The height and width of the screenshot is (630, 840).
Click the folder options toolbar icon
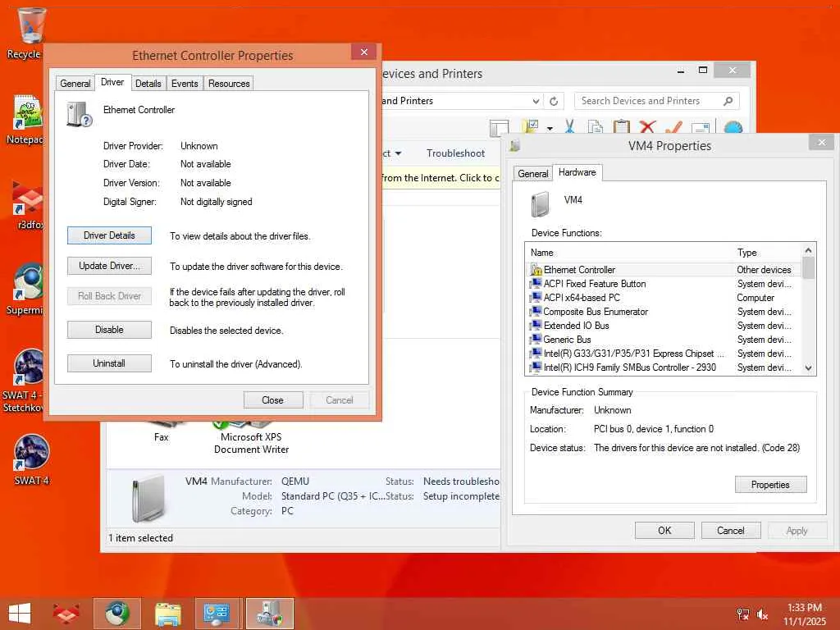(x=532, y=127)
